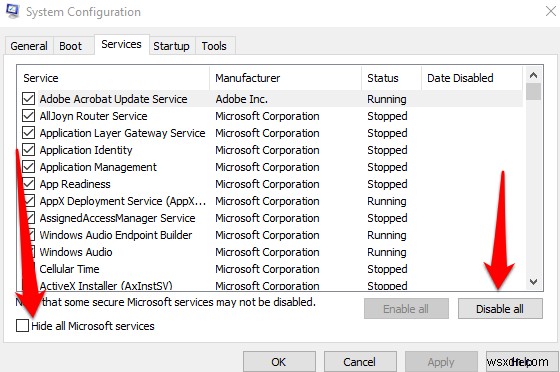Switch to the General tab

[29, 46]
